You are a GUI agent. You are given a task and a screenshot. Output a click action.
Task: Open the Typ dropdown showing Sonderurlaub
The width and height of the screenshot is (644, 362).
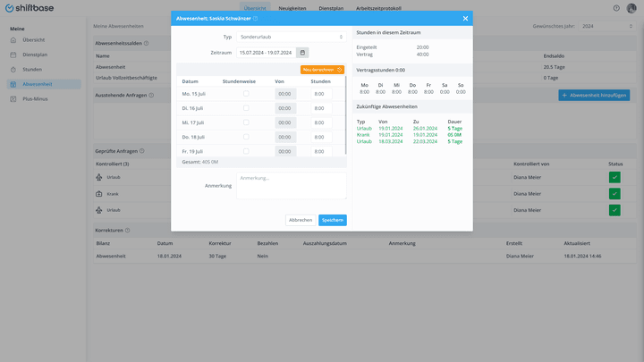tap(292, 37)
